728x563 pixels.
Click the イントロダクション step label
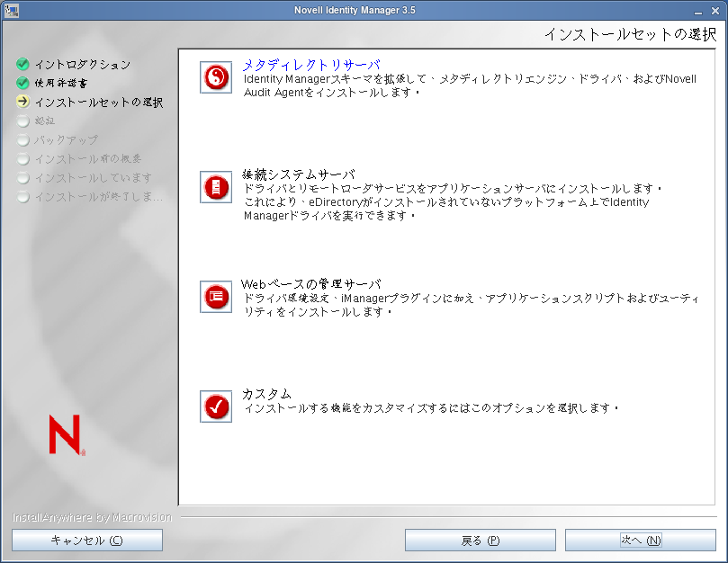pos(83,65)
